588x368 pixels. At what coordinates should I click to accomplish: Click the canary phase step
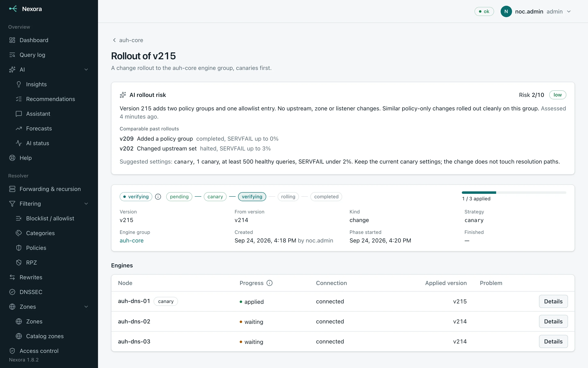[x=215, y=197]
